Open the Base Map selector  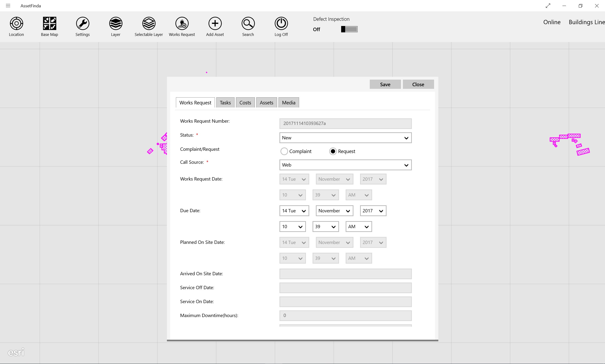pos(49,24)
